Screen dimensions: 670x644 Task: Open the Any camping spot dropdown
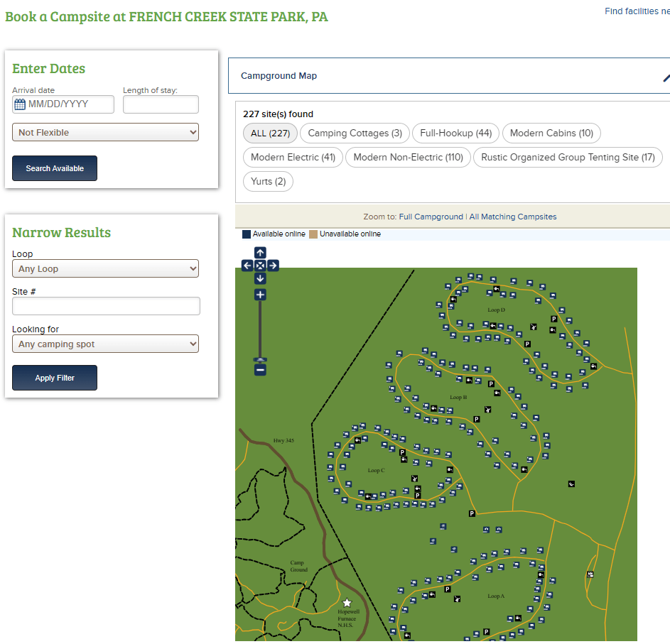[x=105, y=344]
